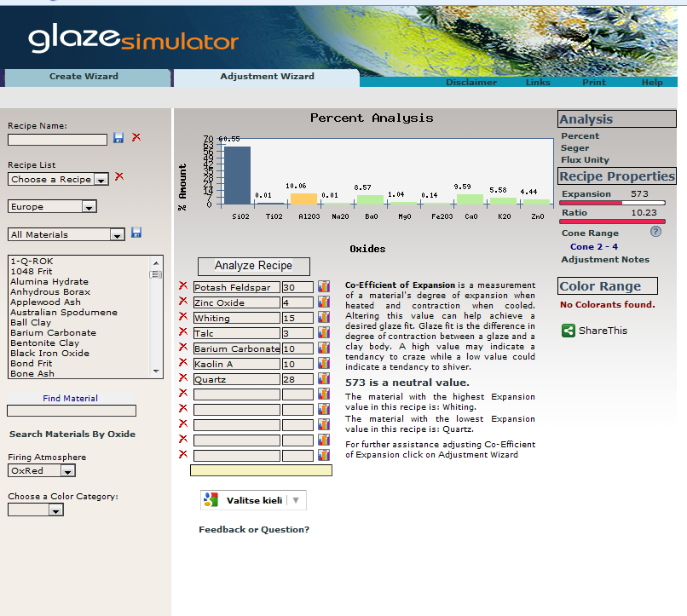Open the Disclaimer menu item
This screenshot has height=616, width=687.
point(471,82)
